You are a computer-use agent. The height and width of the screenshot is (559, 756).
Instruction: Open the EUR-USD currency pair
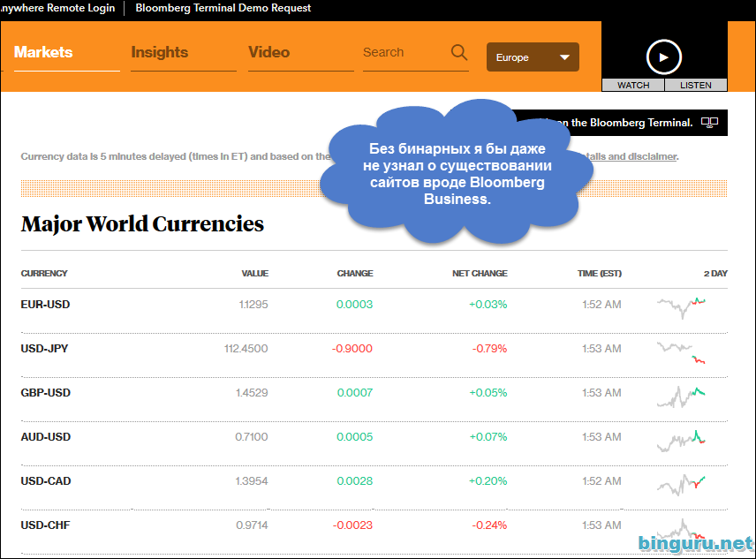pyautogui.click(x=45, y=305)
